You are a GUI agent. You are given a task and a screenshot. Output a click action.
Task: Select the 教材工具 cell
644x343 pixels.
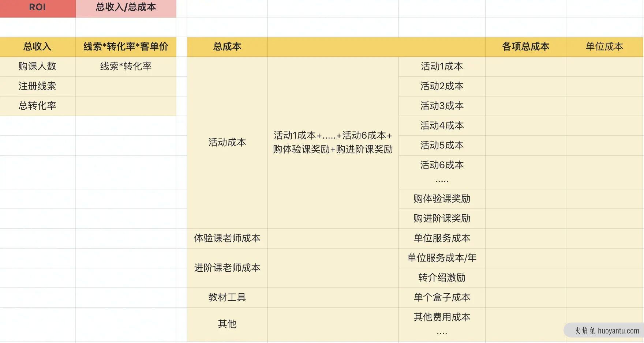(227, 298)
